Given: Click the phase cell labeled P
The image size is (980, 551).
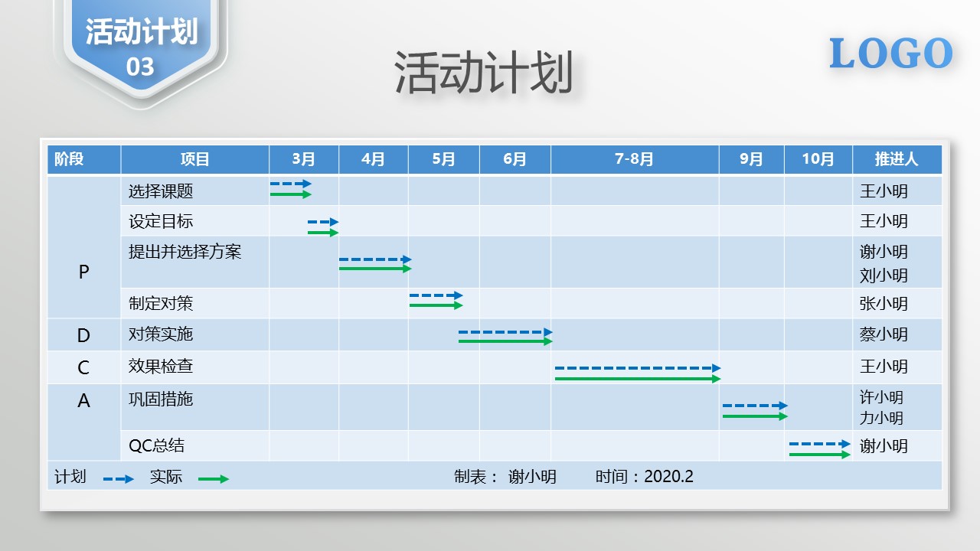Looking at the screenshot, I should click(x=83, y=272).
